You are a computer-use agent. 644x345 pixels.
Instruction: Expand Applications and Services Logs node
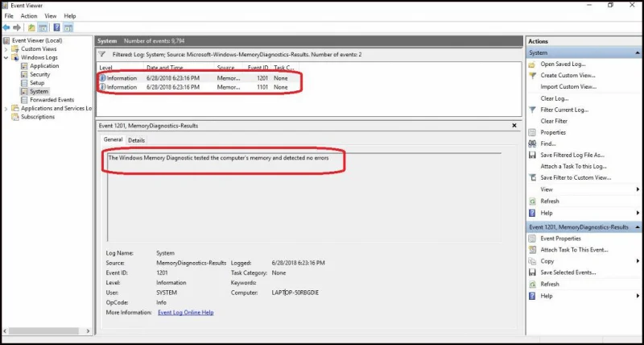click(6, 109)
